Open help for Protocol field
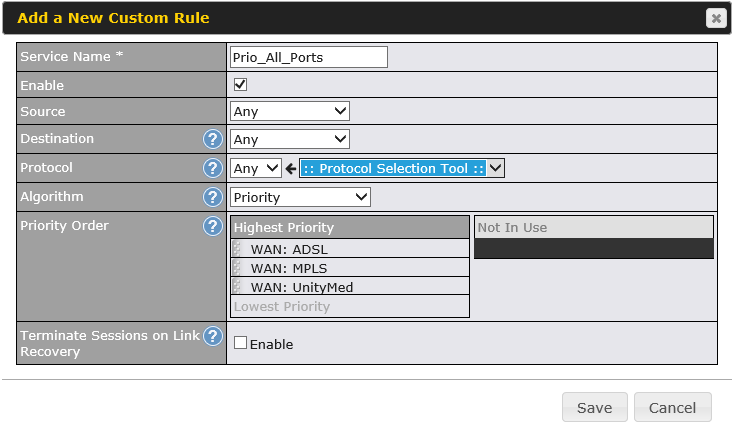734x438 pixels. [213, 168]
